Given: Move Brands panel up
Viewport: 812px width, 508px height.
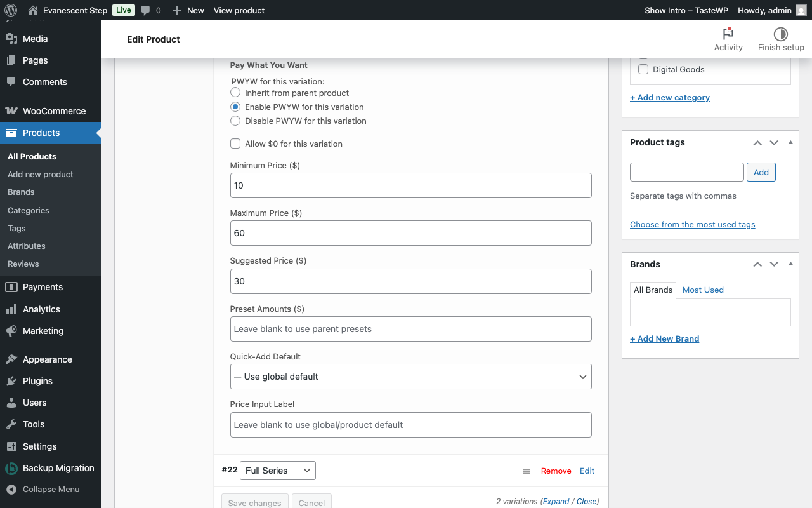Looking at the screenshot, I should [757, 264].
